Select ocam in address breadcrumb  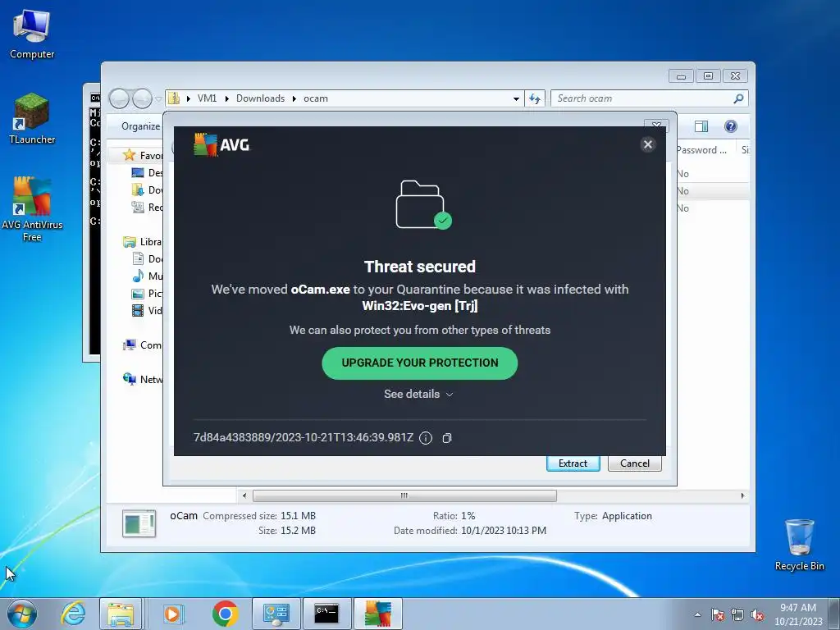pos(316,98)
